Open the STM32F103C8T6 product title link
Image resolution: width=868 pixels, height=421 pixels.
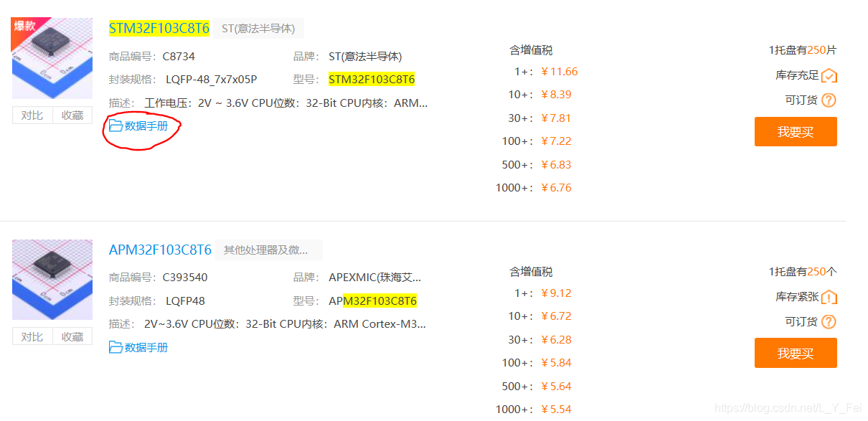tap(159, 29)
